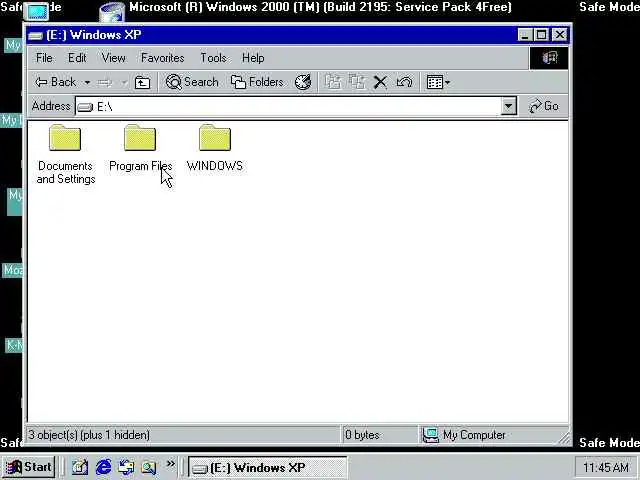Click the Windows logo throbber icon
The height and width of the screenshot is (480, 640).
coord(549,58)
